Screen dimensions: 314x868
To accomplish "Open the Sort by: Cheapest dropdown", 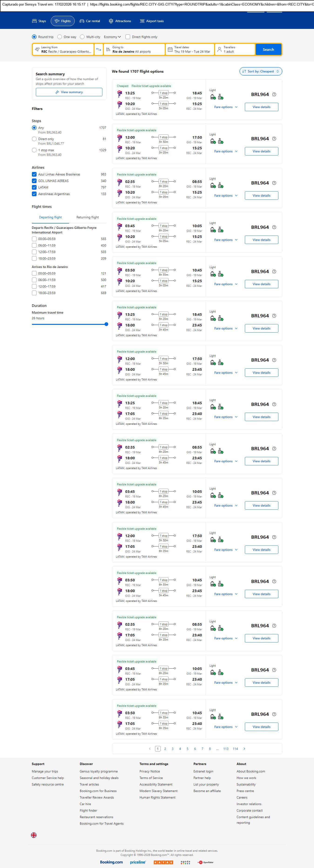I will (260, 72).
